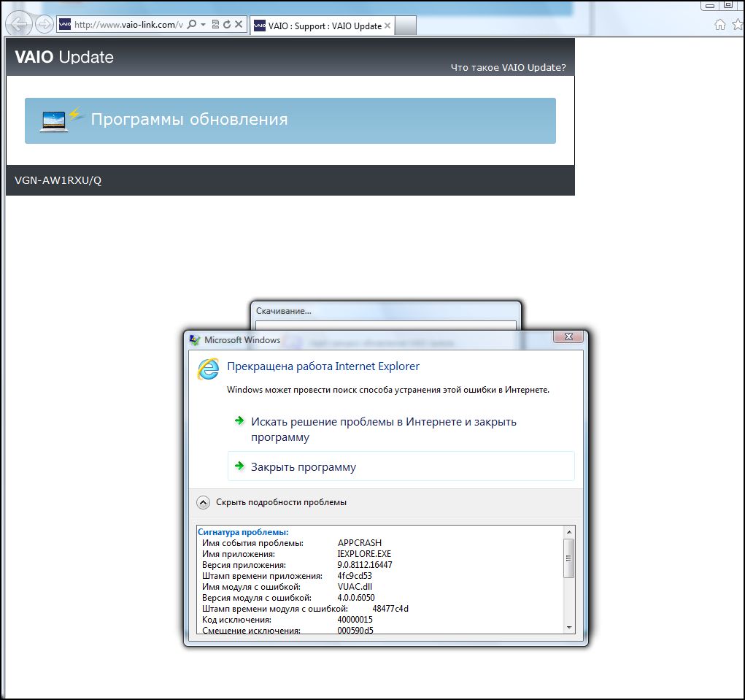This screenshot has height=700, width=745.
Task: Click version value 9.0.8112.16447
Action: tap(365, 564)
